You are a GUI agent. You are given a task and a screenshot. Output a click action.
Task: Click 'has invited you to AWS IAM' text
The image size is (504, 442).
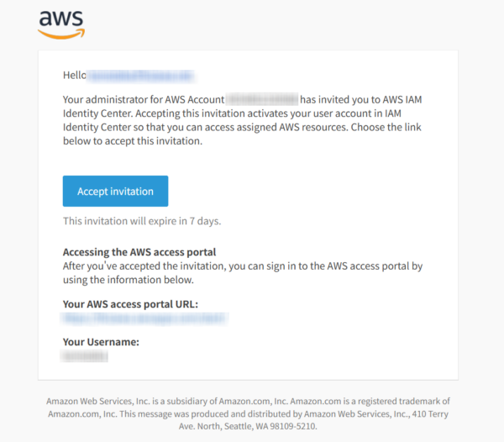pos(361,100)
